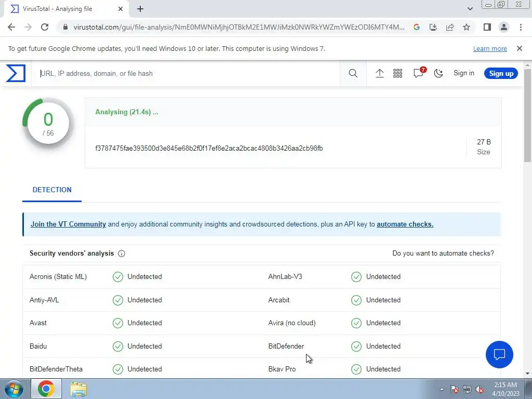Click Learn more in update banner
The image size is (532, 399).
click(490, 48)
